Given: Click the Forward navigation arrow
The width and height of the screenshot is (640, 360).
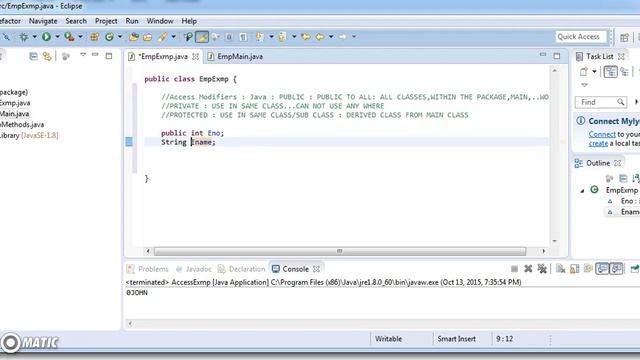Looking at the screenshot, I should click(342, 37).
